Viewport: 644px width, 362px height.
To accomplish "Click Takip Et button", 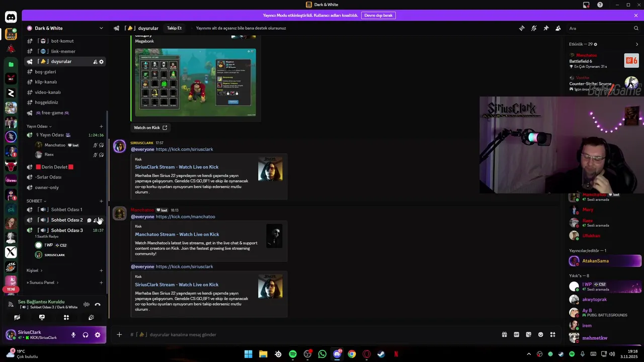I will tap(174, 28).
